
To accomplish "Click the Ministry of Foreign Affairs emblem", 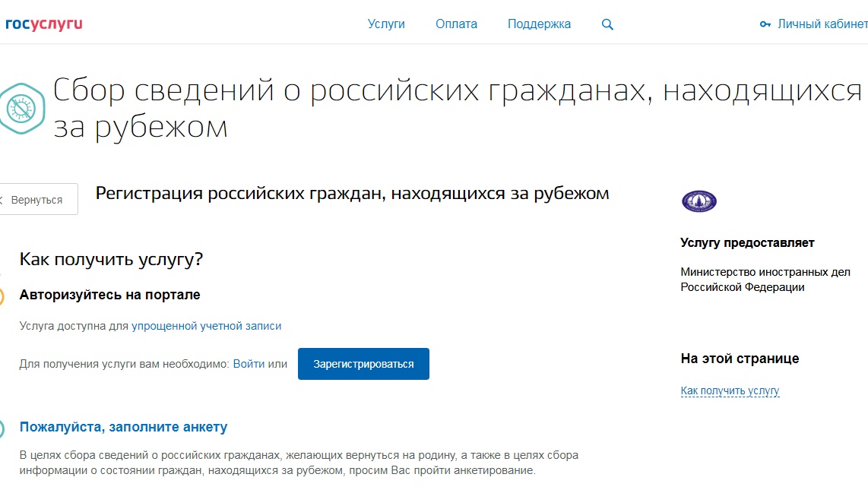I will tap(699, 201).
